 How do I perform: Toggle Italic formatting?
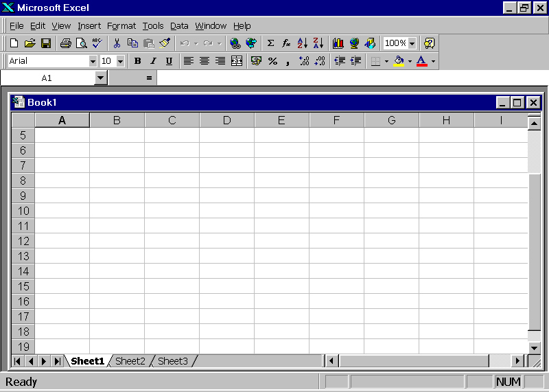(153, 61)
